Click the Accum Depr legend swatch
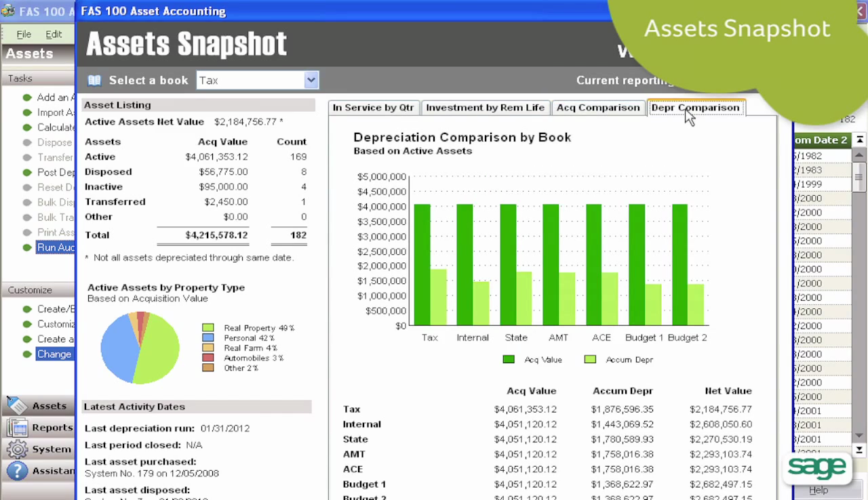 (x=590, y=360)
